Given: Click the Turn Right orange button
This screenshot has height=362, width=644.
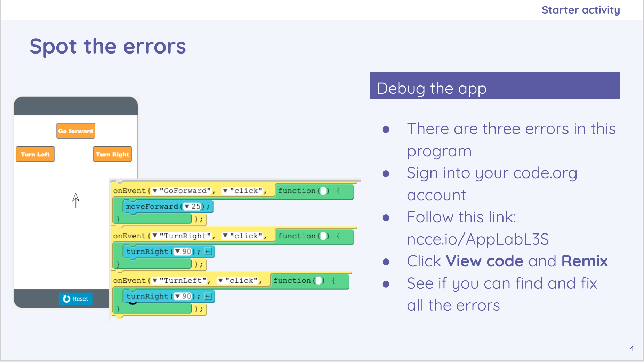Looking at the screenshot, I should point(112,154).
